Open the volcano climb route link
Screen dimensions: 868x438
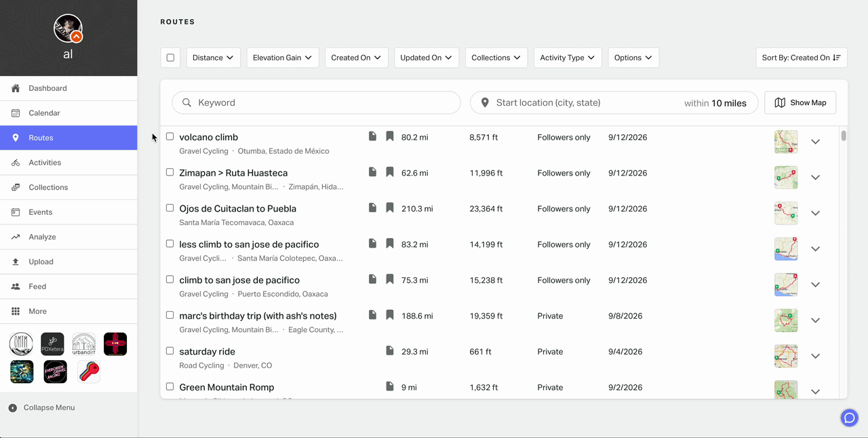209,137
